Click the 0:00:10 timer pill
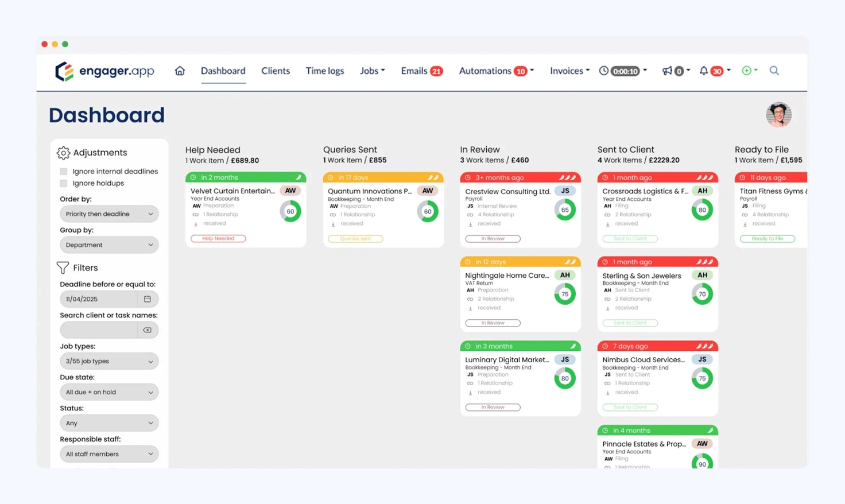This screenshot has width=845, height=504. (625, 71)
